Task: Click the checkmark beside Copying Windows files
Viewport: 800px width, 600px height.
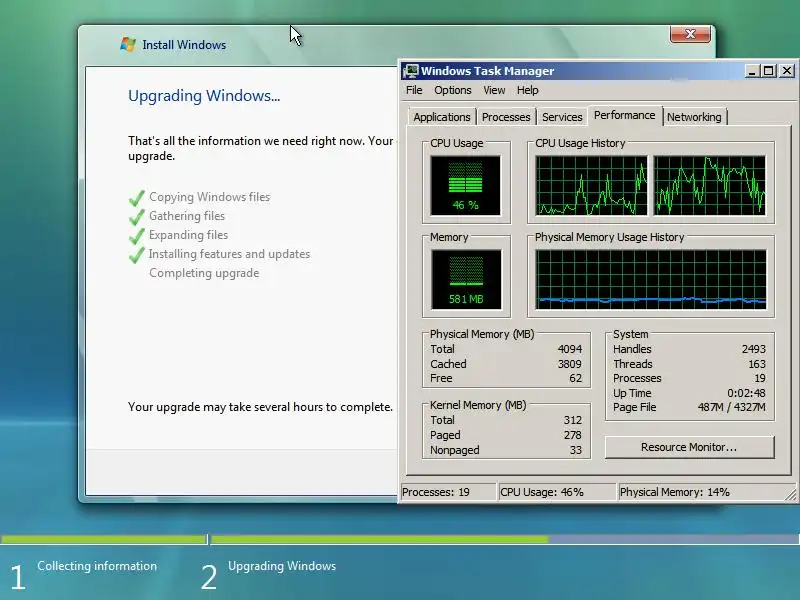Action: [137, 197]
